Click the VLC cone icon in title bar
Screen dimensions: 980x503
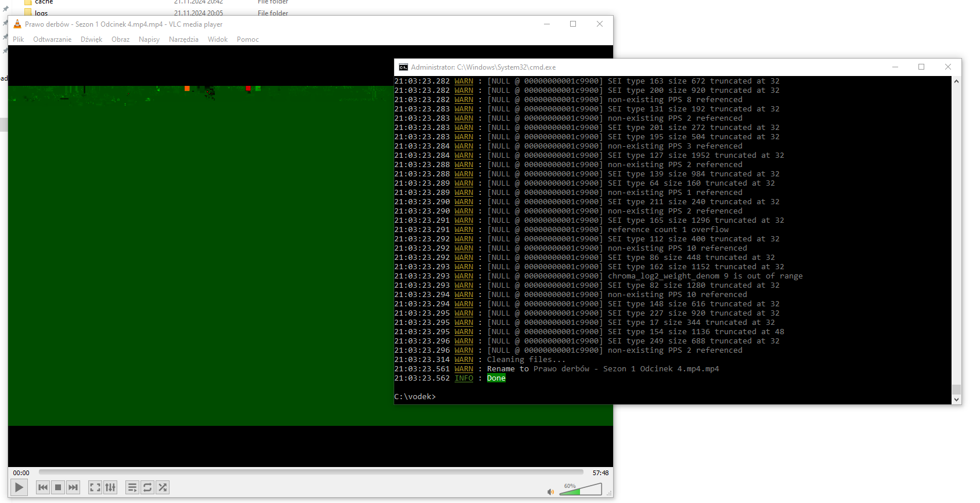17,24
